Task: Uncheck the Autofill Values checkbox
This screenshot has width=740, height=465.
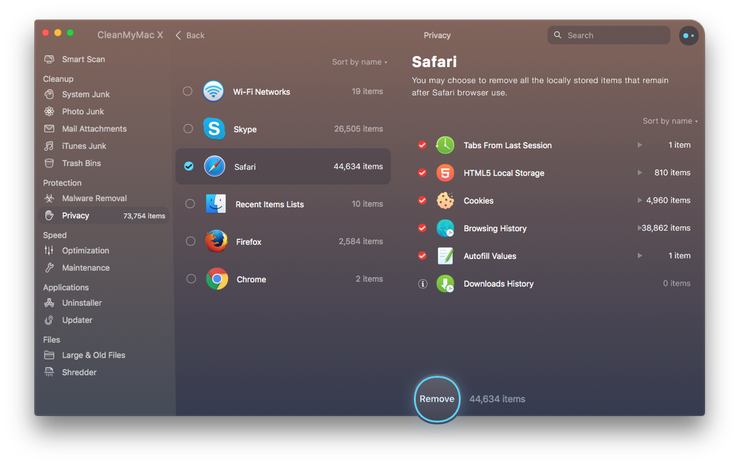Action: pyautogui.click(x=422, y=256)
